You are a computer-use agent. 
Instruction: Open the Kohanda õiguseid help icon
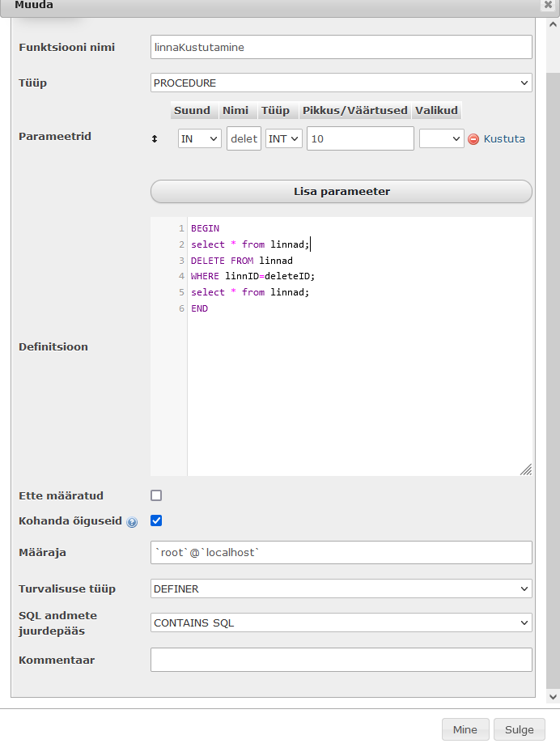tap(132, 522)
